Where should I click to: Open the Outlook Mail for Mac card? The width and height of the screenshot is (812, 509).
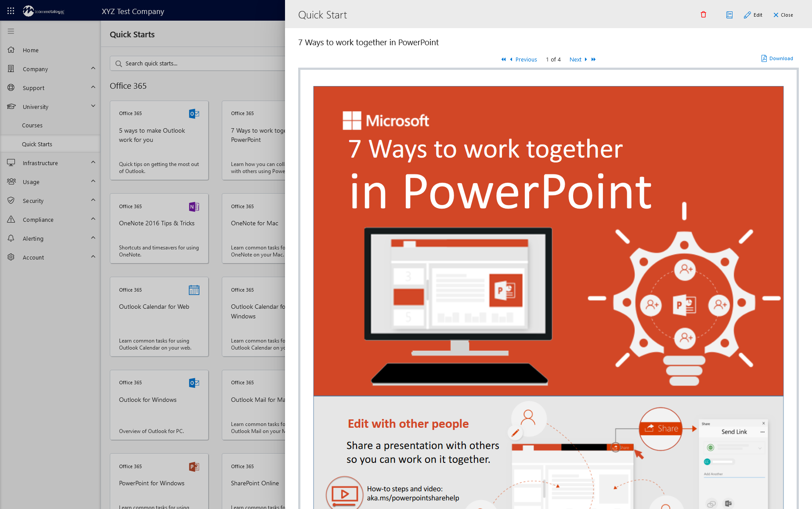coord(254,405)
